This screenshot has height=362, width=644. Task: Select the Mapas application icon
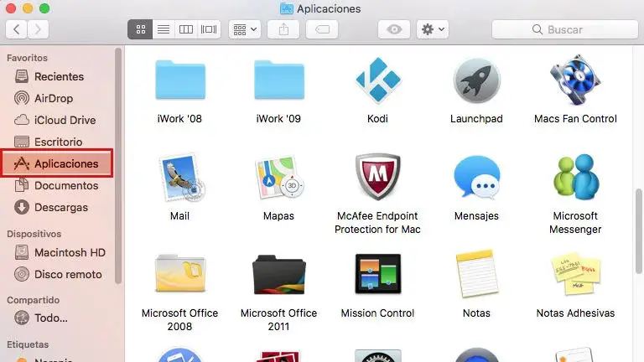tap(279, 178)
